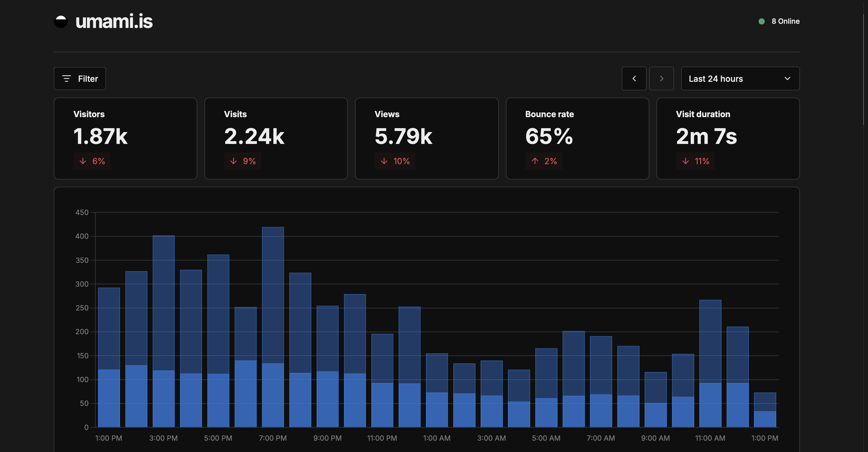This screenshot has width=868, height=452.
Task: Click the Filter lines icon
Action: (66, 79)
